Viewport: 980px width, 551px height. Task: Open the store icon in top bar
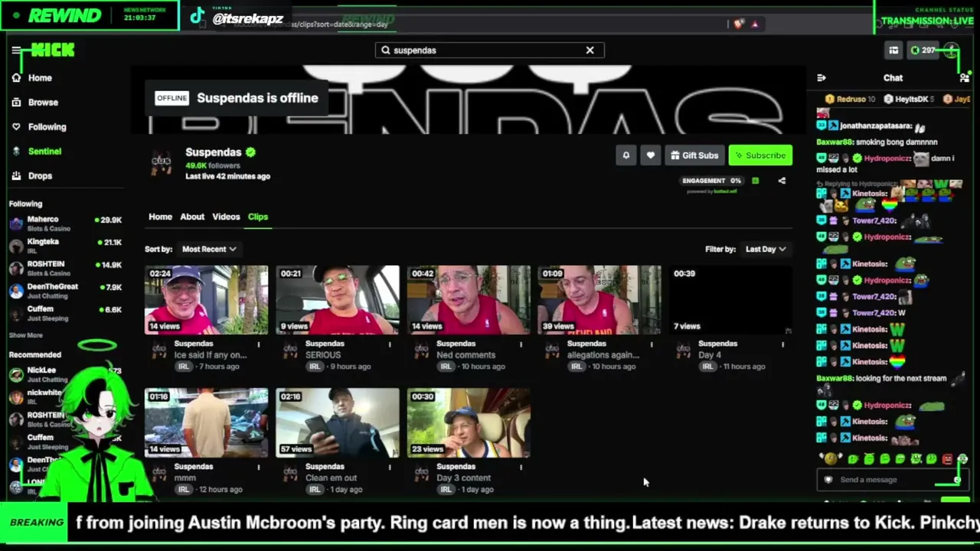[893, 51]
